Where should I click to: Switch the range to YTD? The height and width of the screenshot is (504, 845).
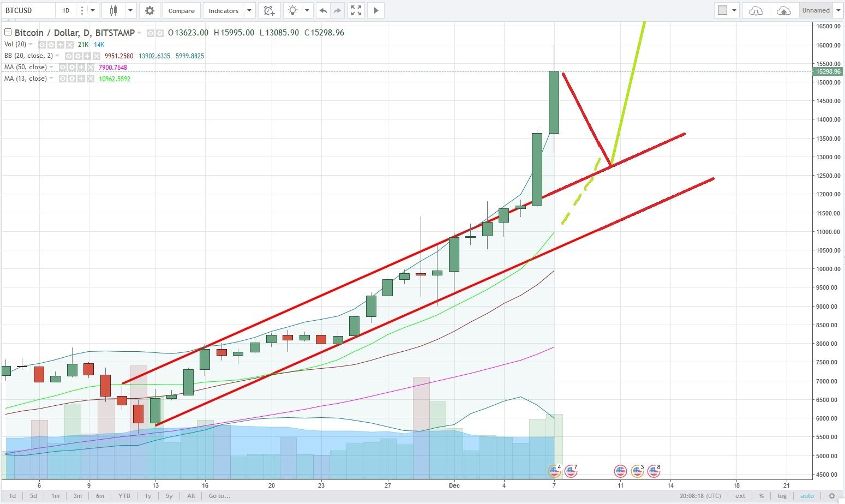pyautogui.click(x=124, y=496)
